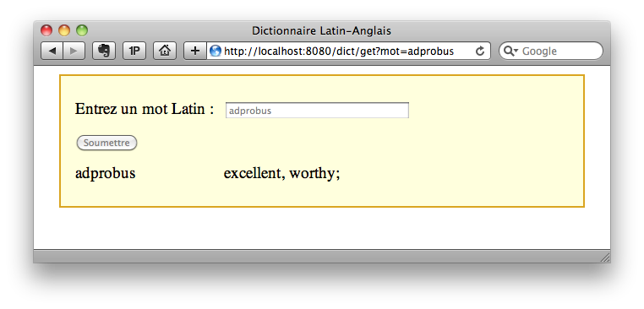The height and width of the screenshot is (309, 644).
Task: Click the label "Entrez un mot Latin :"
Action: click(145, 109)
